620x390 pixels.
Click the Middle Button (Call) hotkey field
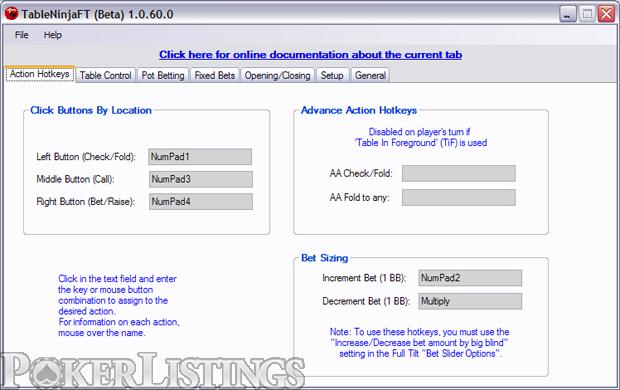point(200,179)
